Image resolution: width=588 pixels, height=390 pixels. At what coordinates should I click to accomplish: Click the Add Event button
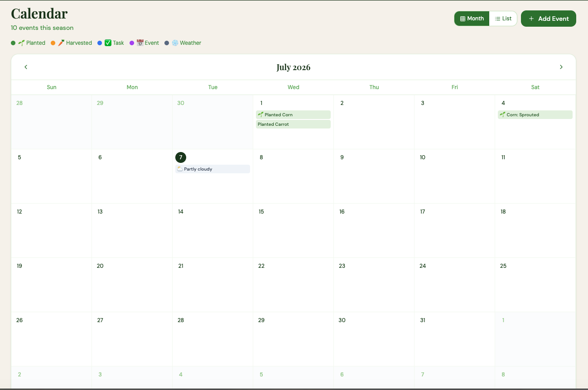pyautogui.click(x=549, y=19)
